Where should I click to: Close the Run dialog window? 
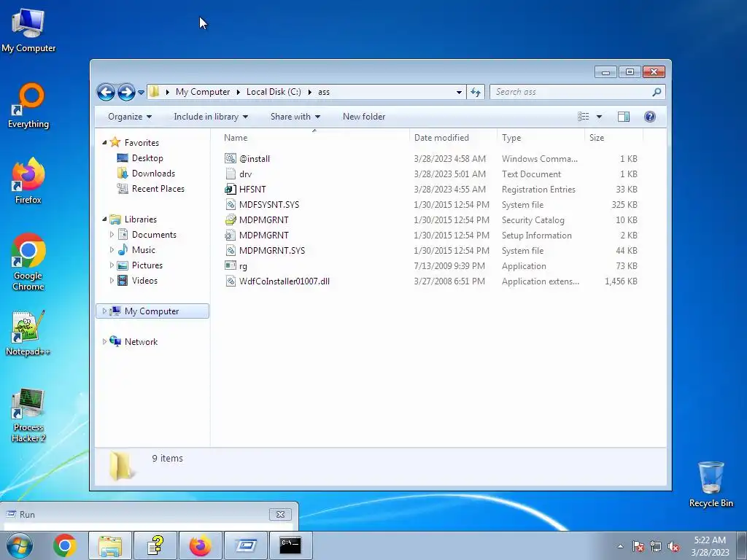(x=280, y=514)
